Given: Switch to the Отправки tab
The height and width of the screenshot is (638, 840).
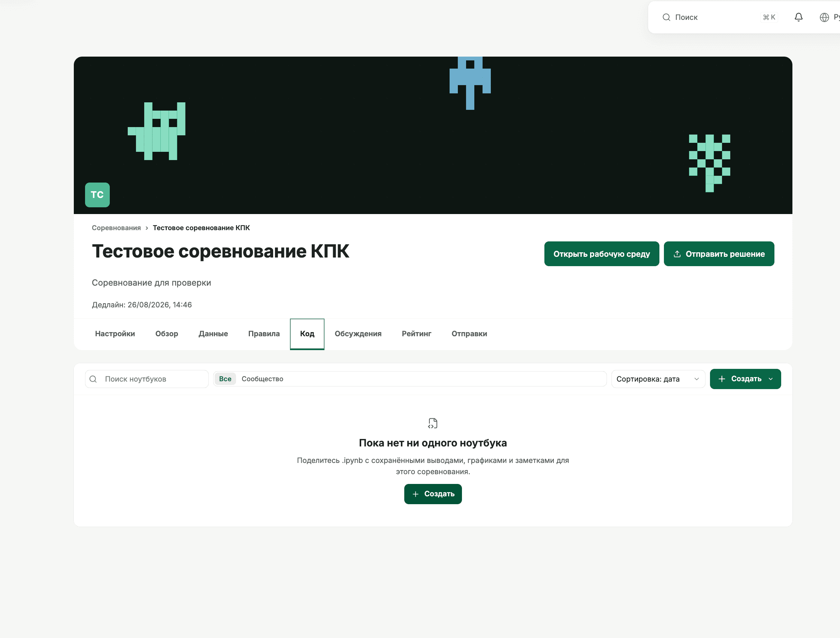Looking at the screenshot, I should 469,334.
